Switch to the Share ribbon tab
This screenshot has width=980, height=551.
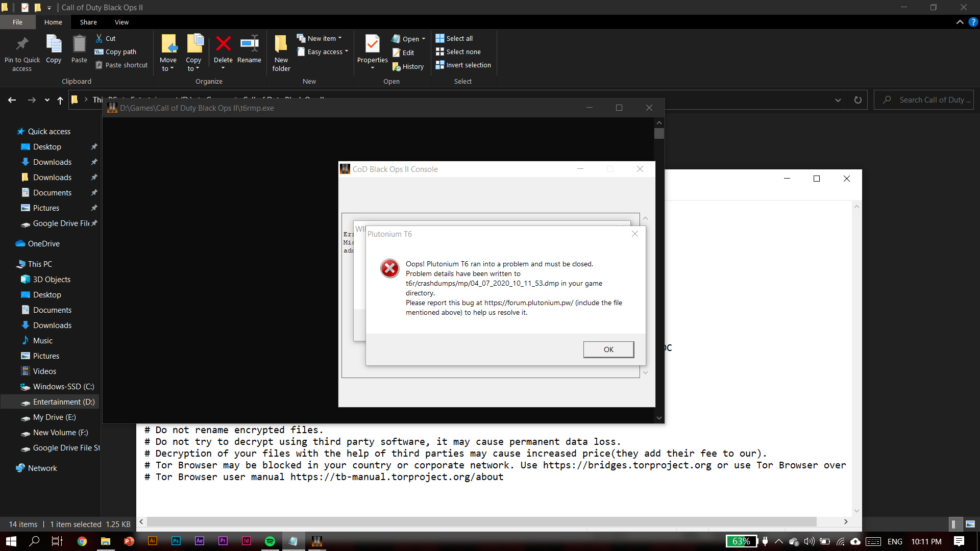click(x=88, y=22)
